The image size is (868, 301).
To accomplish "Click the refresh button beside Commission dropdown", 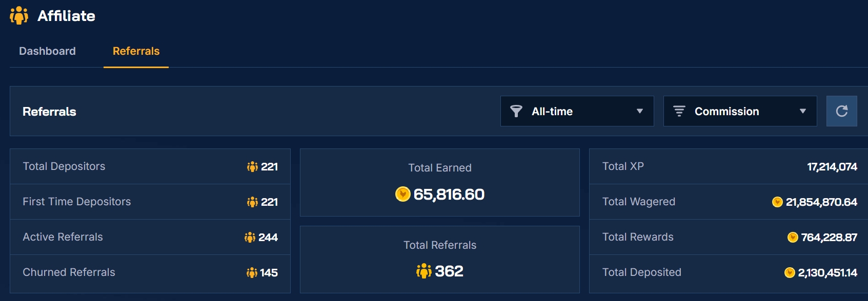I will click(842, 111).
